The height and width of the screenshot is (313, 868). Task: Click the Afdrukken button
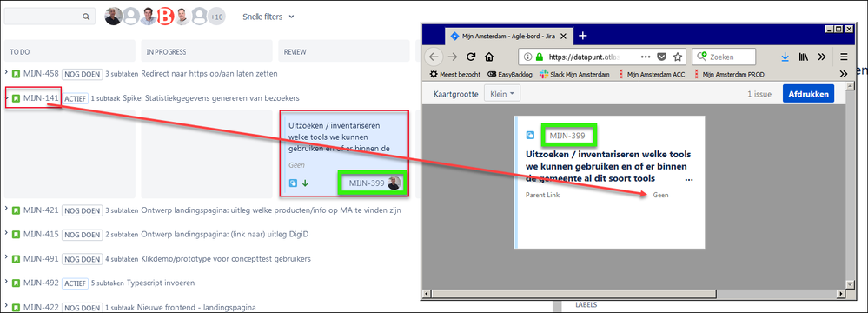[x=808, y=94]
